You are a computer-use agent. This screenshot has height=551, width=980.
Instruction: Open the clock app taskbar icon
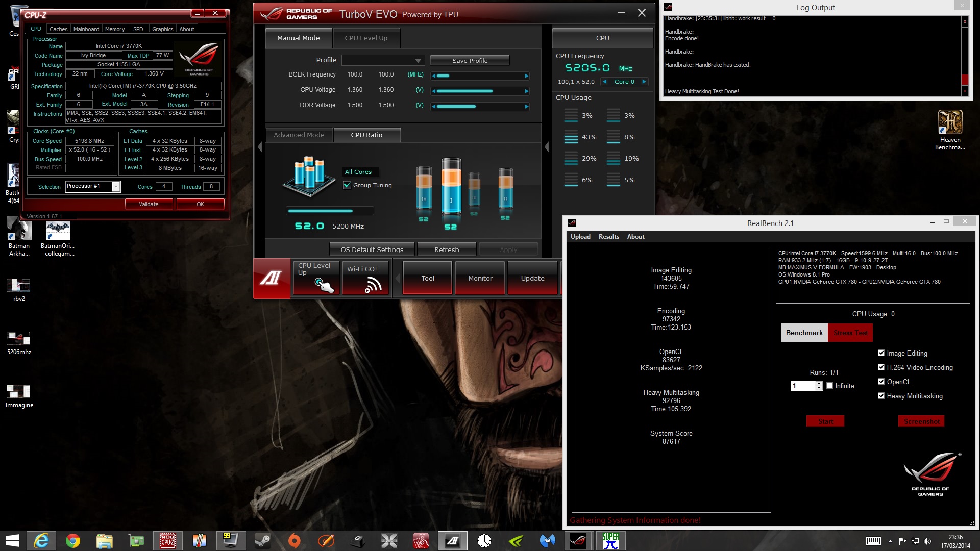tap(484, 541)
